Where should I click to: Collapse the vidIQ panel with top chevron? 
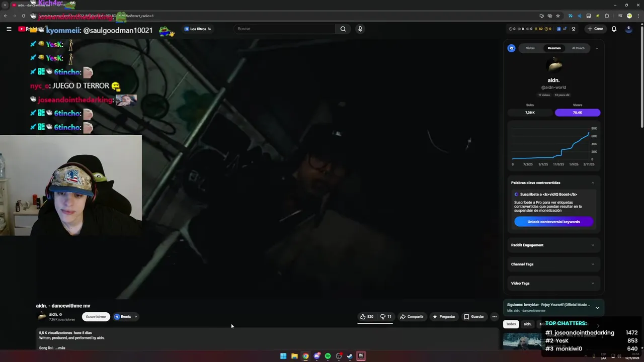click(x=597, y=48)
